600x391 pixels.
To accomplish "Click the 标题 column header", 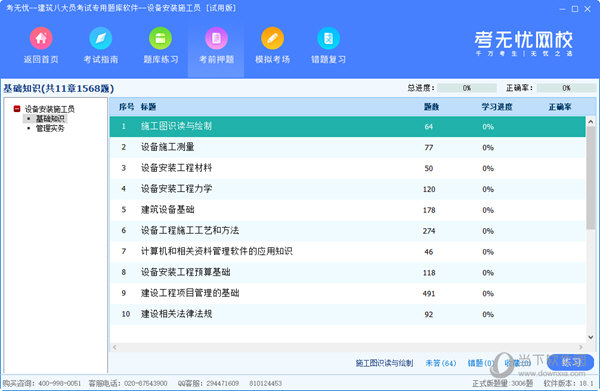I will coord(148,107).
